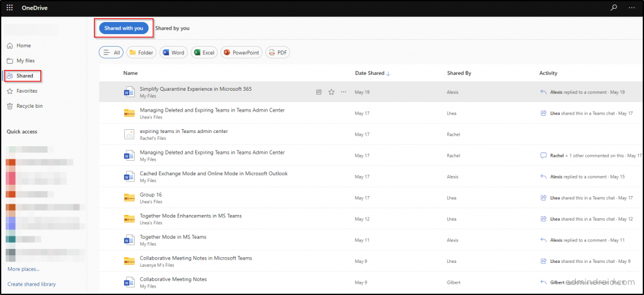Click image icon of expiring teams file
644x295 pixels.
129,134
